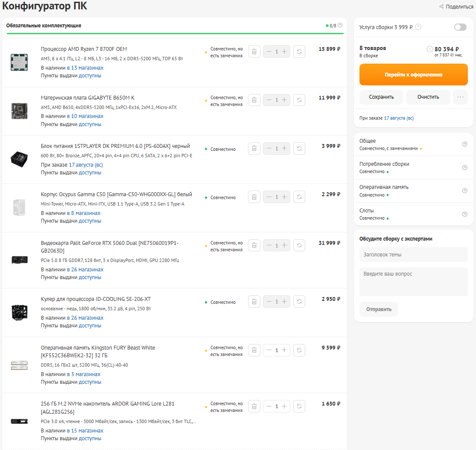Open help icon beside 8/8 components counter
This screenshot has height=450, width=476.
340,25
